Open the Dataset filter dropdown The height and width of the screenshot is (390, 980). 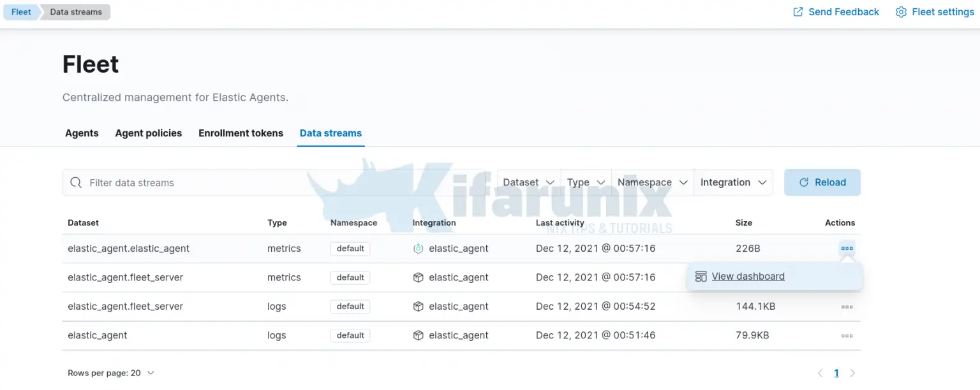tap(528, 182)
